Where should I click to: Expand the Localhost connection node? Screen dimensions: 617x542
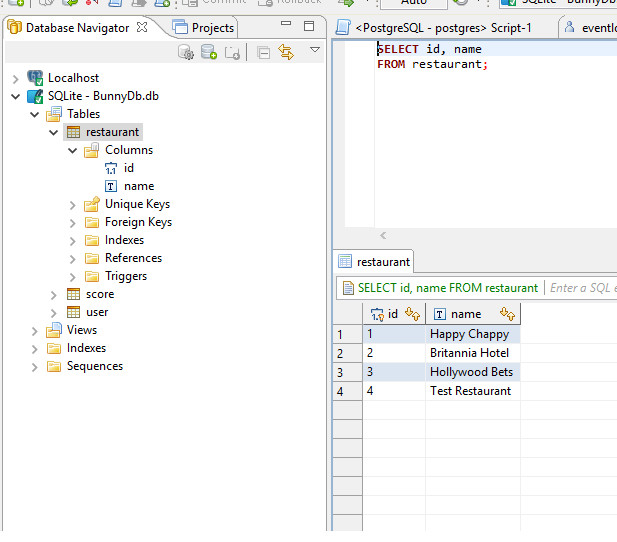pos(15,79)
